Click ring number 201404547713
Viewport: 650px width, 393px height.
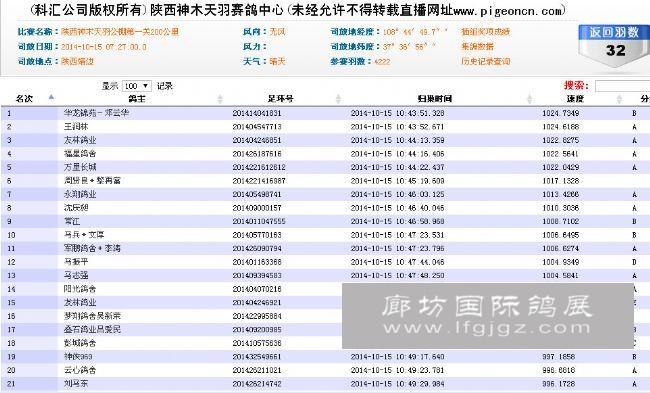click(257, 126)
